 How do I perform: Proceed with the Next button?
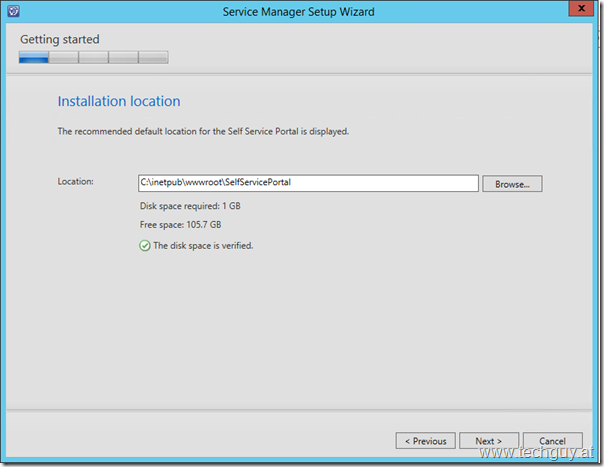489,440
